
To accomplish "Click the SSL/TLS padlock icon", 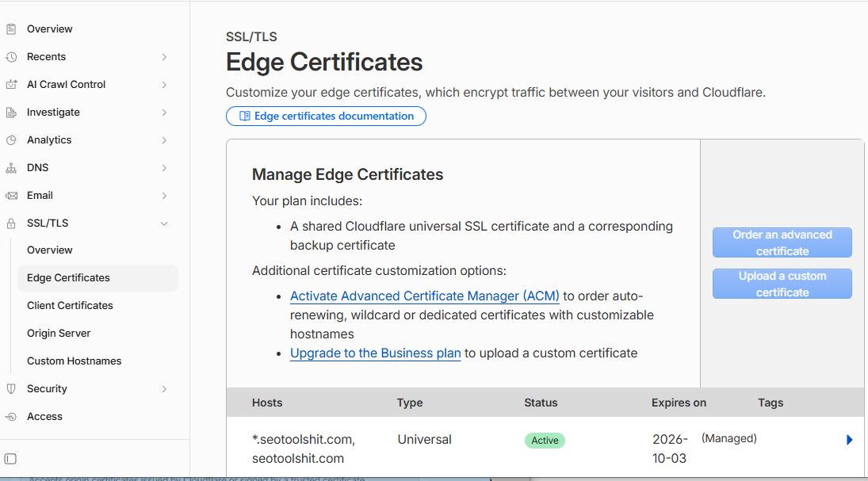I will 11,223.
